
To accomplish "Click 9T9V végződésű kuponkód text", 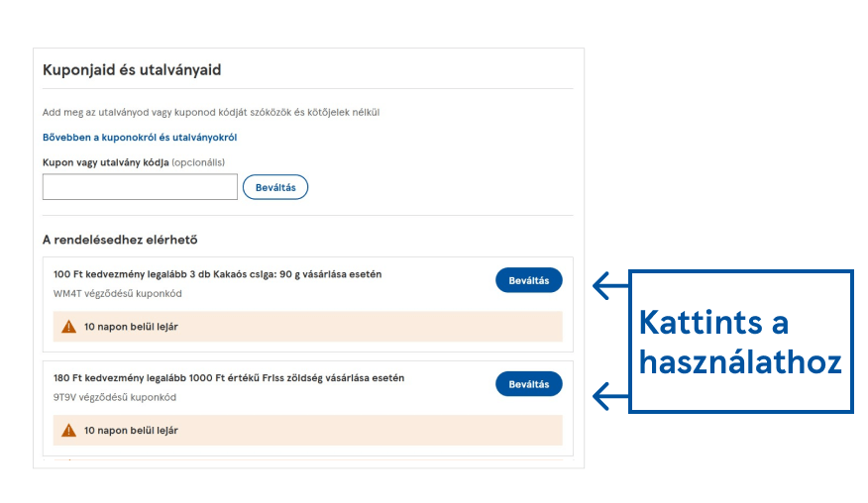I will [115, 397].
